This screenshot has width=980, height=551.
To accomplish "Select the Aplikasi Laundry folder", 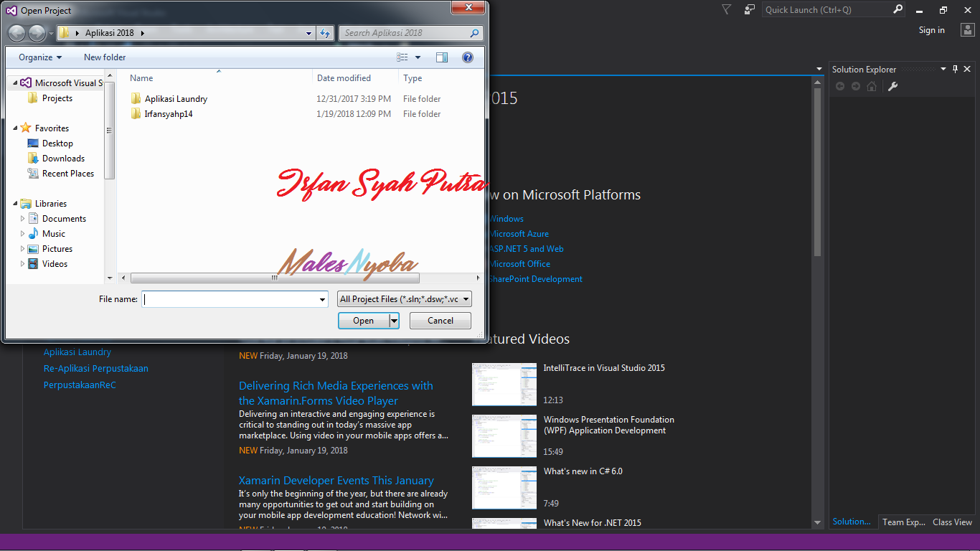I will tap(176, 99).
